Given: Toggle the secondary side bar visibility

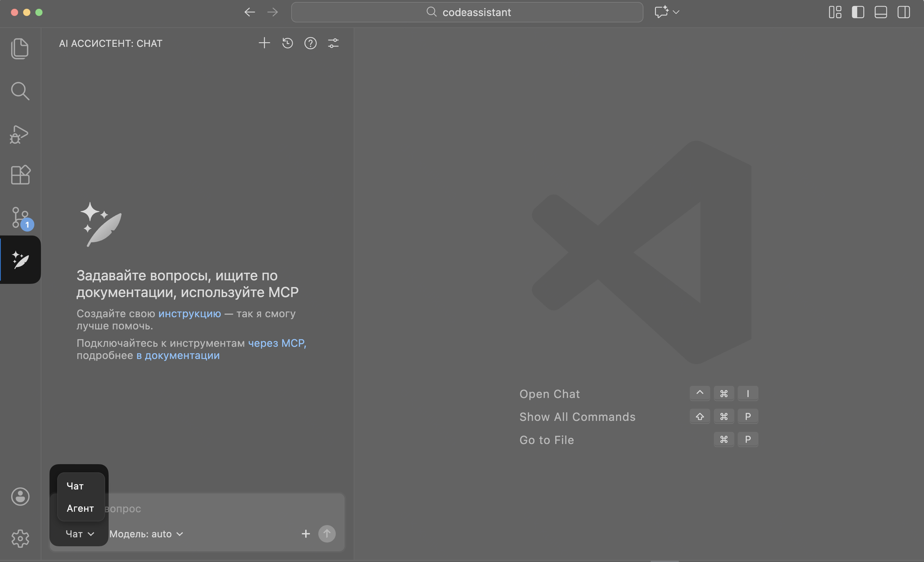Looking at the screenshot, I should click(x=904, y=12).
